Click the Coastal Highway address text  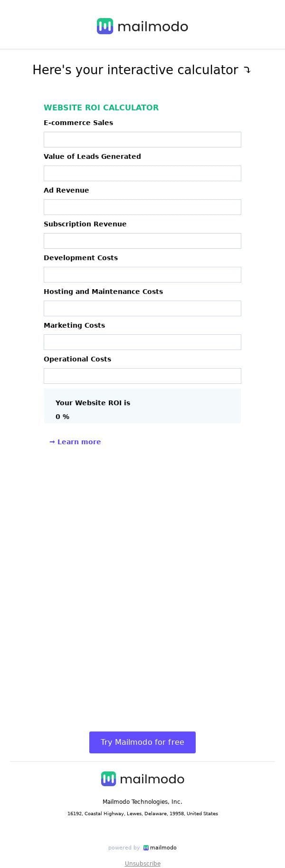(x=142, y=814)
